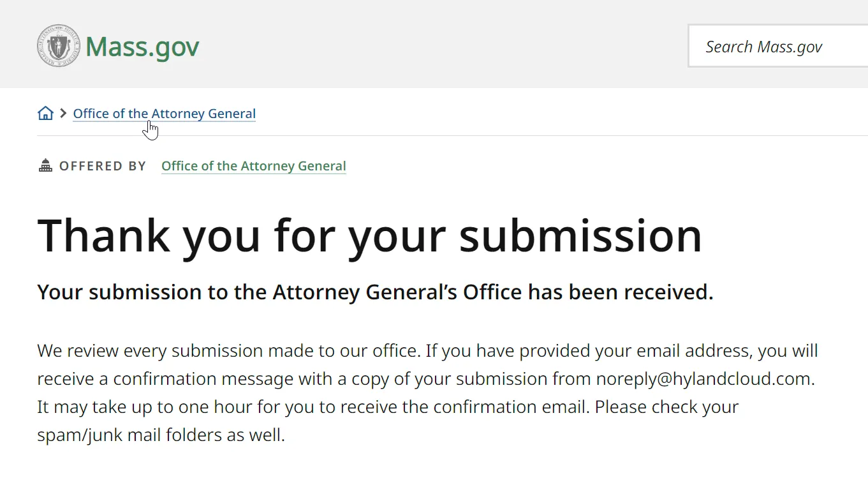Viewport: 868px width, 501px height.
Task: Click the breadcrumb chevron separator arrow
Action: tap(63, 114)
